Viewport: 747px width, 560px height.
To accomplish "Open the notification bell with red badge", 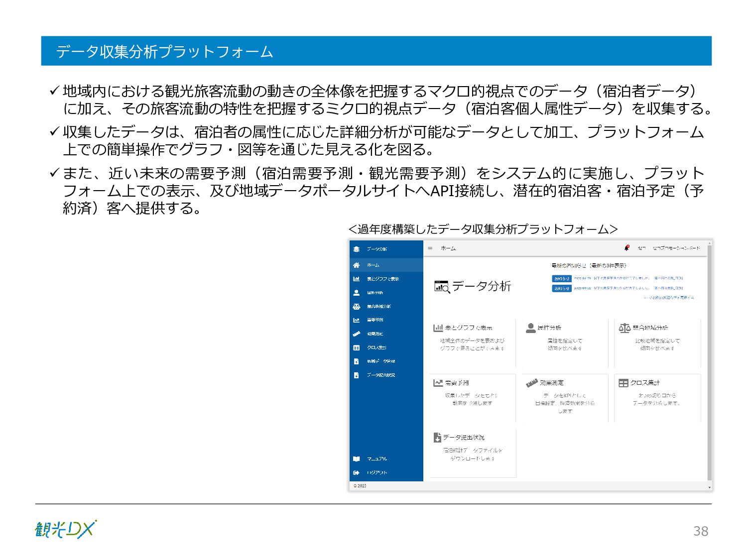I will (626, 248).
